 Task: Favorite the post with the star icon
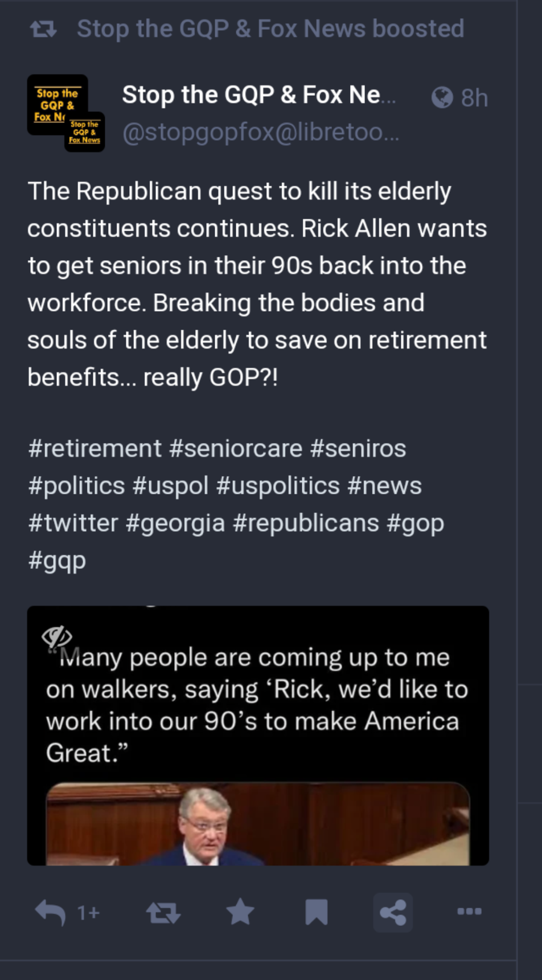click(240, 912)
